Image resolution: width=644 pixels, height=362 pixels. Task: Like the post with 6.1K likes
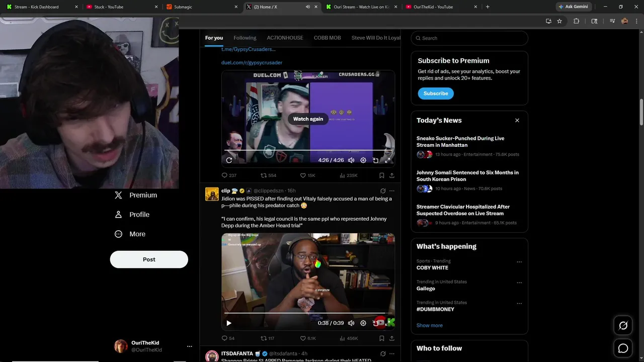[x=308, y=338]
